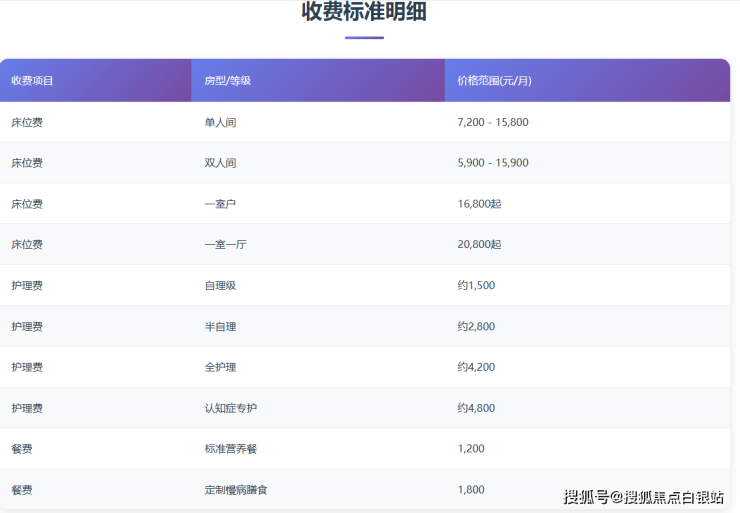The height and width of the screenshot is (513, 740).
Task: Select the 认知症专护 care level cell
Action: click(230, 409)
